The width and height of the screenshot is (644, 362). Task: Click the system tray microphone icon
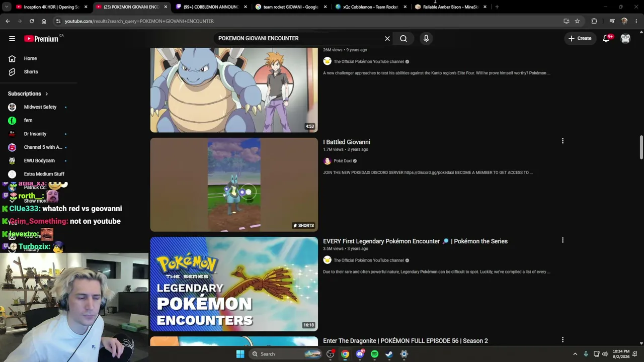tap(586, 354)
